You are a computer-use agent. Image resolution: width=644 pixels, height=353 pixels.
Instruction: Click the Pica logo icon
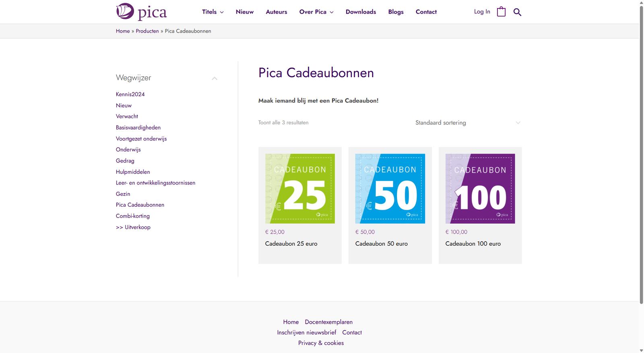pyautogui.click(x=125, y=11)
